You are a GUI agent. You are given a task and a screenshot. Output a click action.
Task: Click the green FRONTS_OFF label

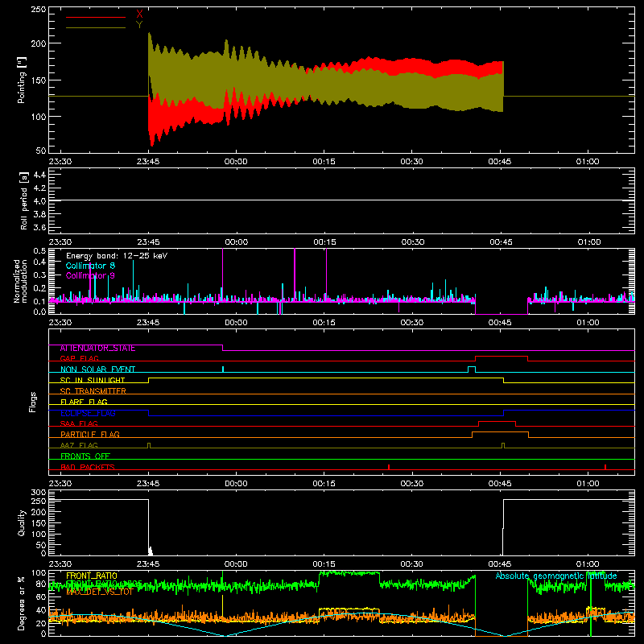[x=85, y=456]
